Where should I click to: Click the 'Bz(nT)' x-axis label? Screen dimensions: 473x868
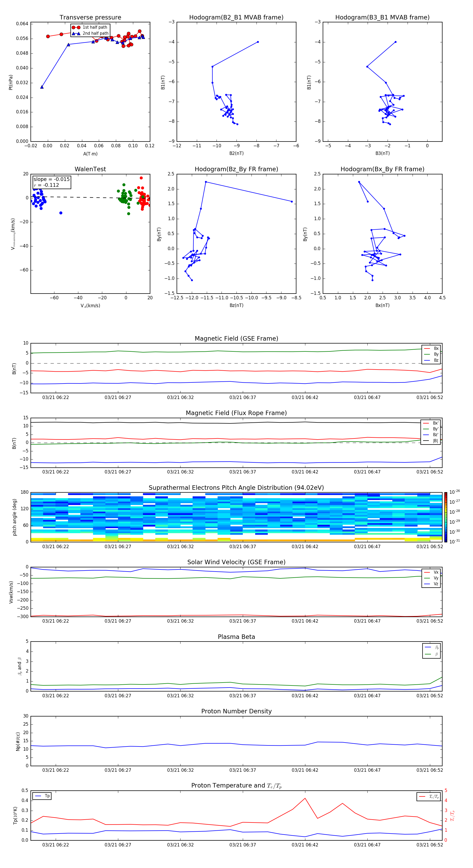tap(236, 305)
